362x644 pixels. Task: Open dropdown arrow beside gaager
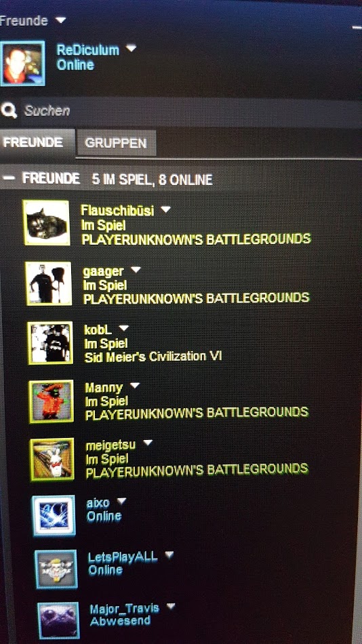[x=135, y=269]
